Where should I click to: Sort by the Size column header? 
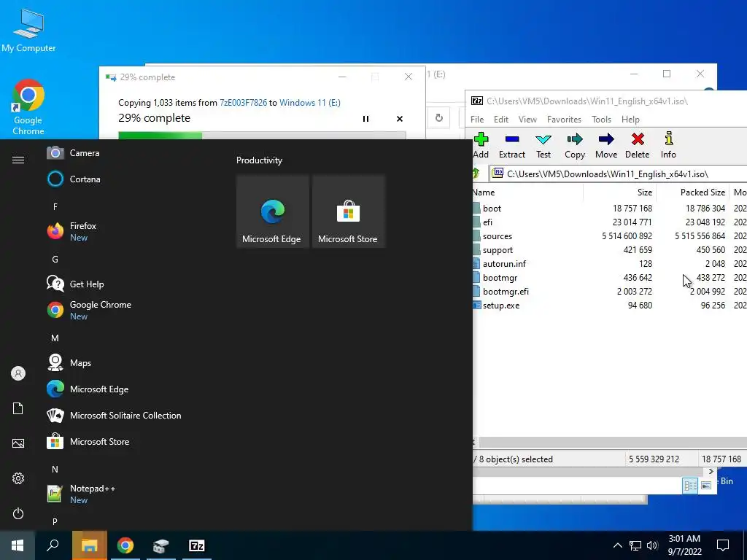pyautogui.click(x=620, y=192)
